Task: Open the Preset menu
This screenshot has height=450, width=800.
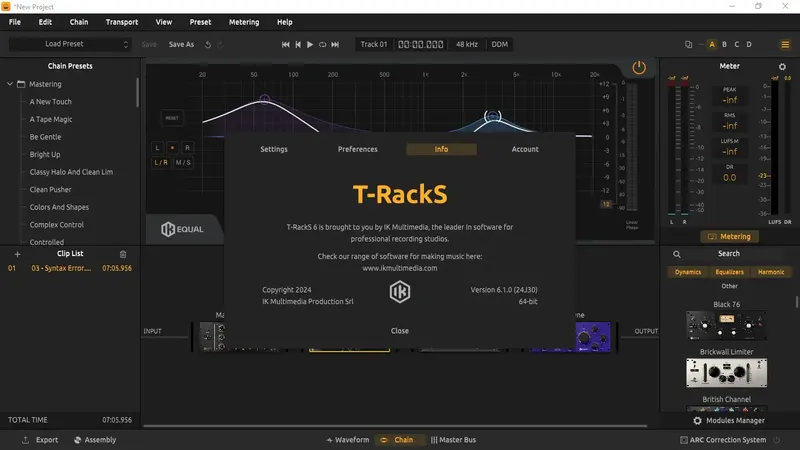Action: tap(200, 22)
